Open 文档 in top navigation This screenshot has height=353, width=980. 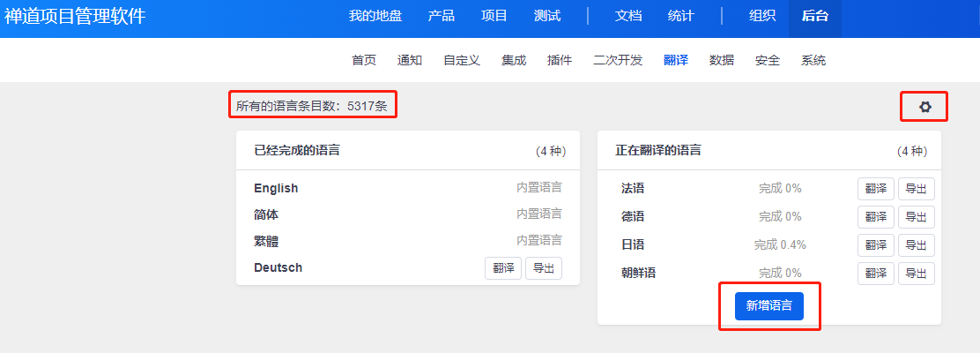[628, 16]
